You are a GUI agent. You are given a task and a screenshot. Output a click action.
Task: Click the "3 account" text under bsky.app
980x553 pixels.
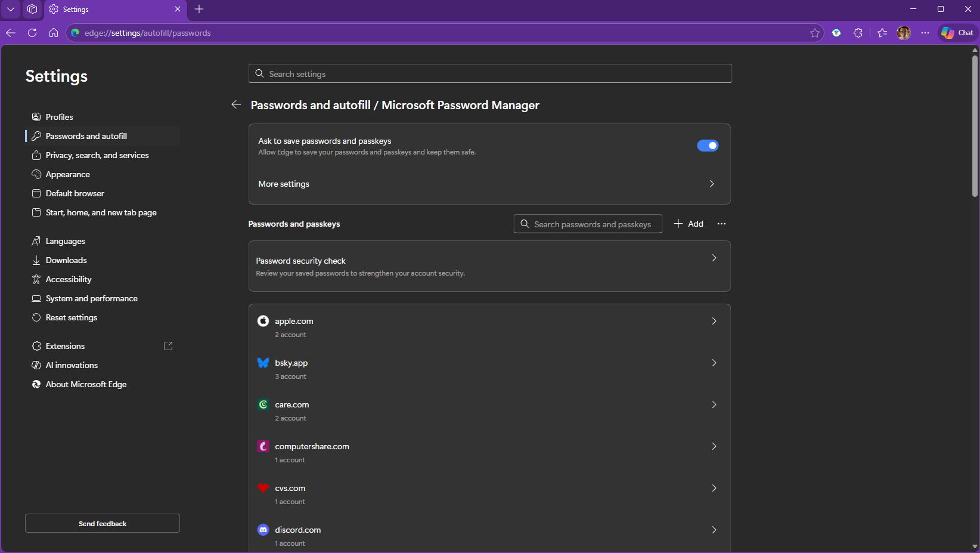click(290, 376)
